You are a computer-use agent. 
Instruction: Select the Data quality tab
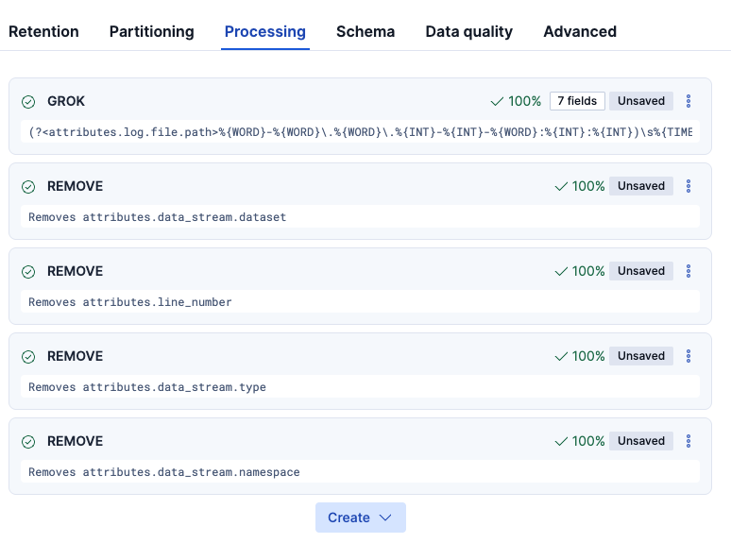pyautogui.click(x=468, y=31)
